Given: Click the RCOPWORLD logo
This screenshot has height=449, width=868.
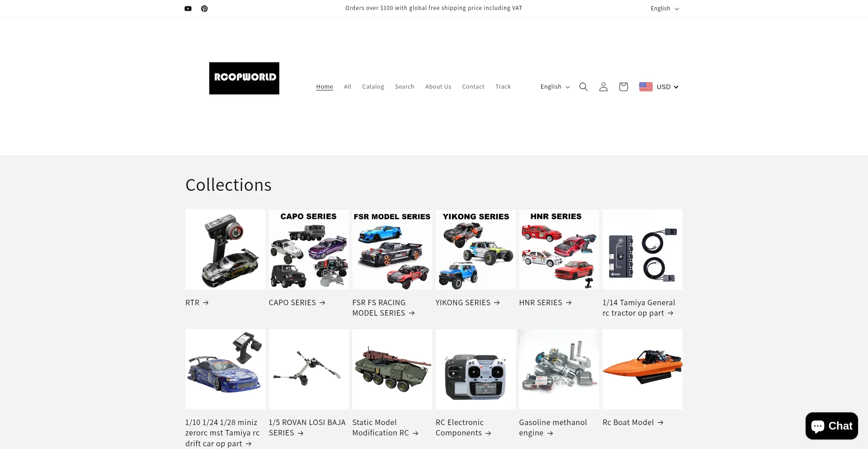Looking at the screenshot, I should pyautogui.click(x=244, y=78).
